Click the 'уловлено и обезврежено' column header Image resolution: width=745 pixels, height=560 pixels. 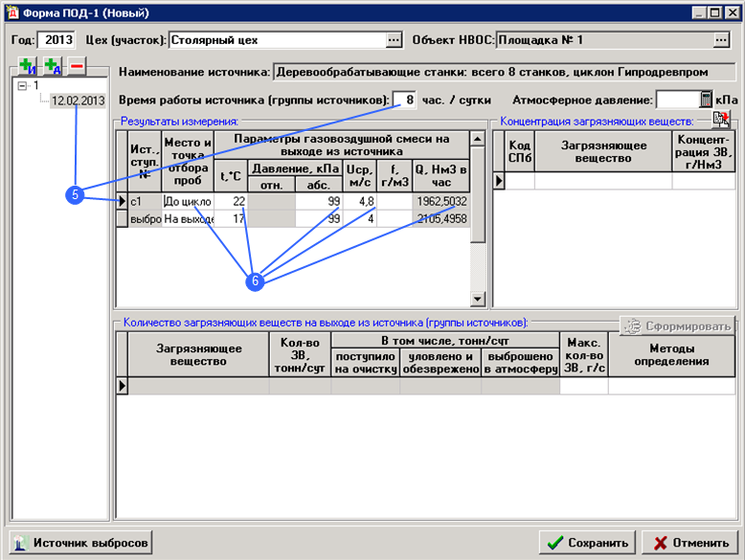tap(440, 363)
